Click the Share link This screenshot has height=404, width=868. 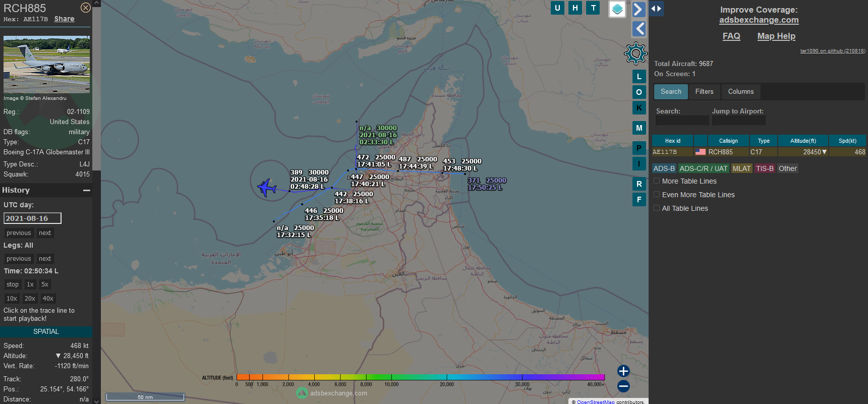64,19
